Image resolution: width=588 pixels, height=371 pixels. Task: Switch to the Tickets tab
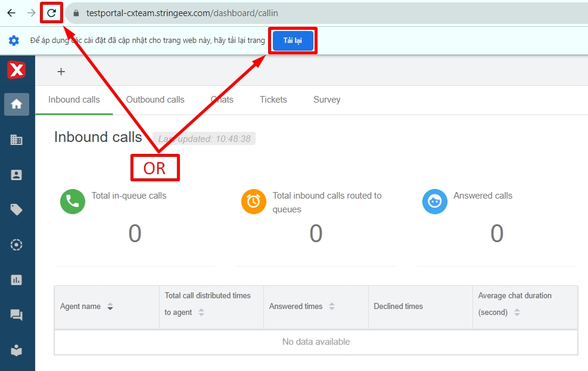click(273, 100)
